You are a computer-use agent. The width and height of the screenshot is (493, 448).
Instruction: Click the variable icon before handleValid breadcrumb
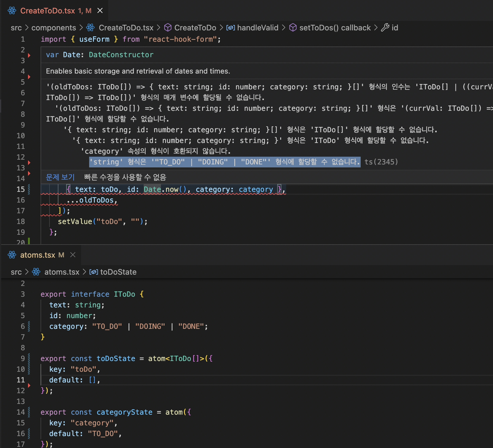click(x=230, y=28)
